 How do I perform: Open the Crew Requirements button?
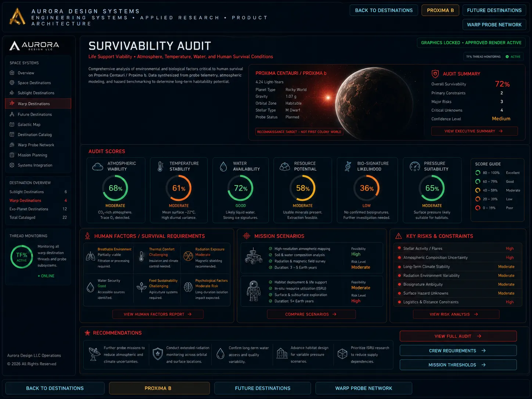[458, 351]
